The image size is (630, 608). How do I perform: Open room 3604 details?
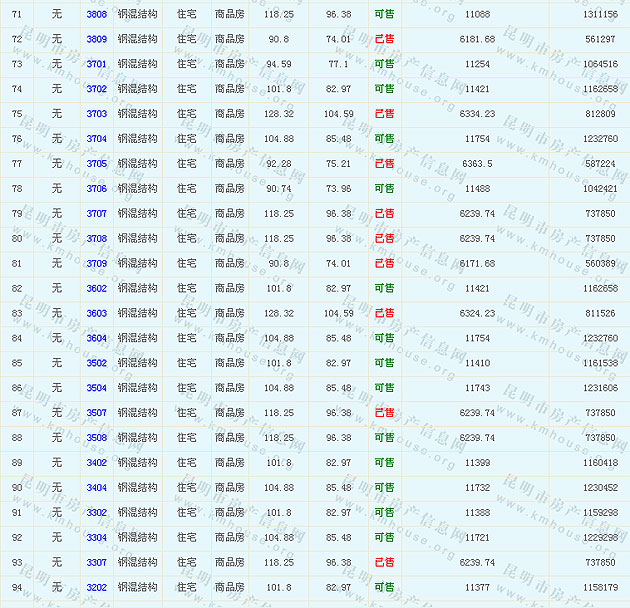(96, 338)
